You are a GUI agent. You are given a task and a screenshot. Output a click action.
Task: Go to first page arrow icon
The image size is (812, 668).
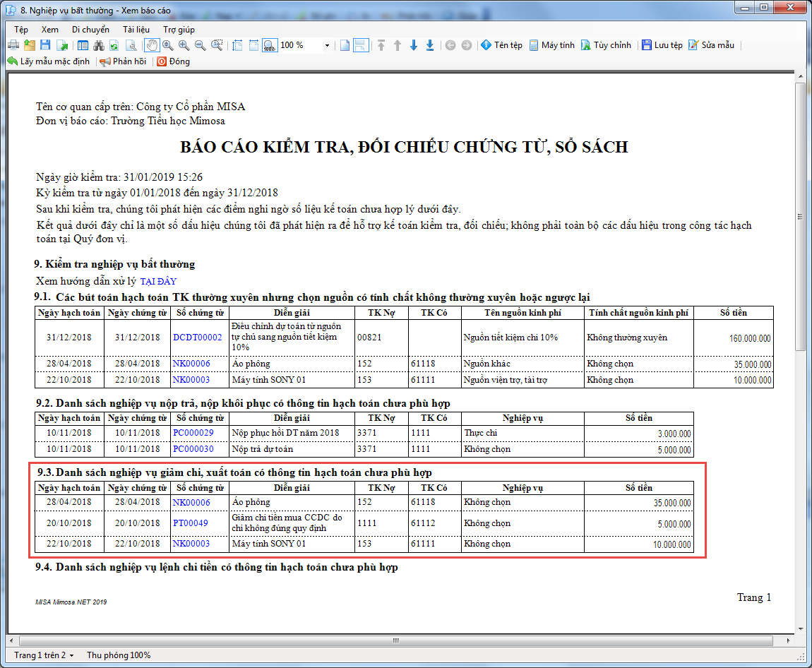tap(381, 46)
